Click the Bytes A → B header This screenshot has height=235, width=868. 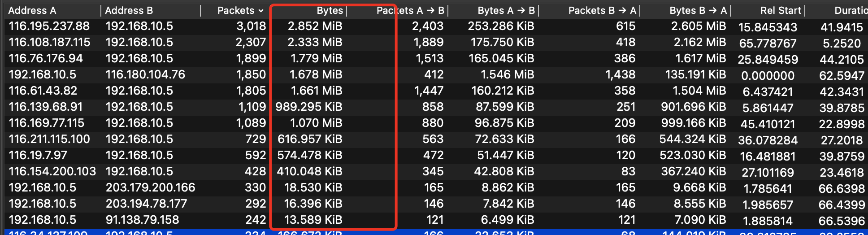[x=506, y=10]
